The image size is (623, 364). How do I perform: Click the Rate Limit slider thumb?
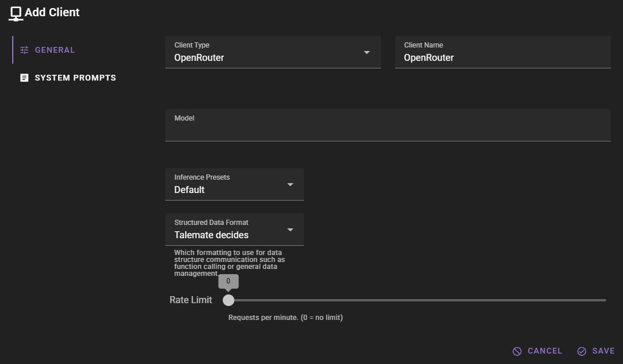pos(229,300)
